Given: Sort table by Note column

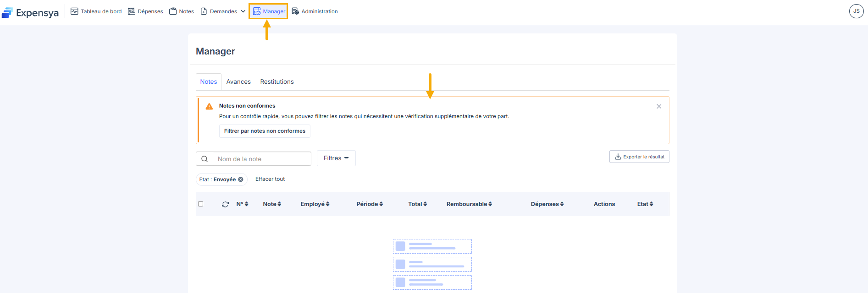Looking at the screenshot, I should 272,204.
